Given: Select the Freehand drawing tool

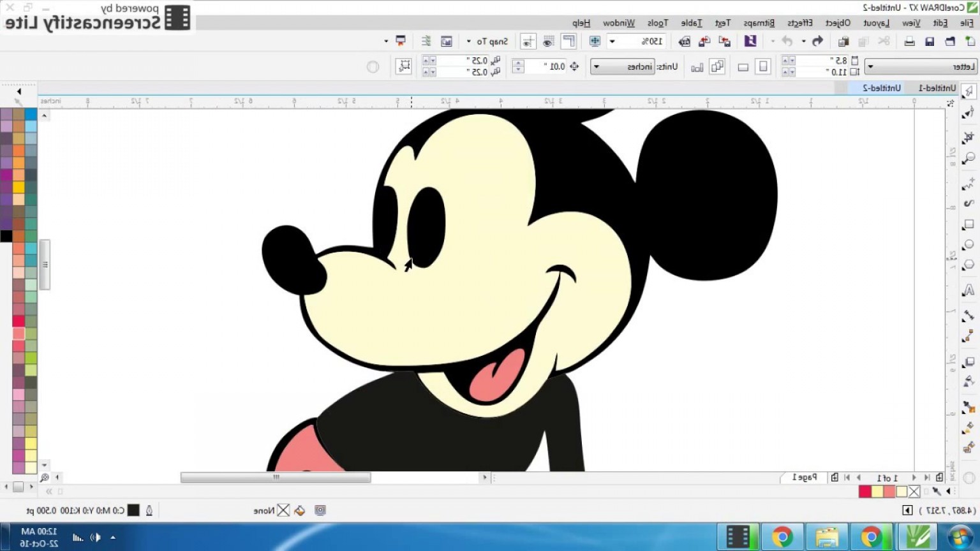Looking at the screenshot, I should pyautogui.click(x=969, y=184).
